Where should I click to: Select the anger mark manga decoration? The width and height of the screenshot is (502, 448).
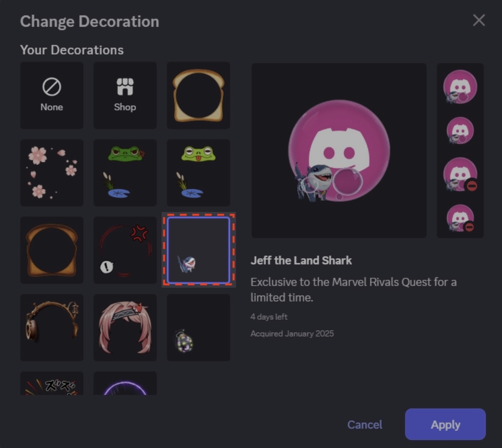pos(124,250)
